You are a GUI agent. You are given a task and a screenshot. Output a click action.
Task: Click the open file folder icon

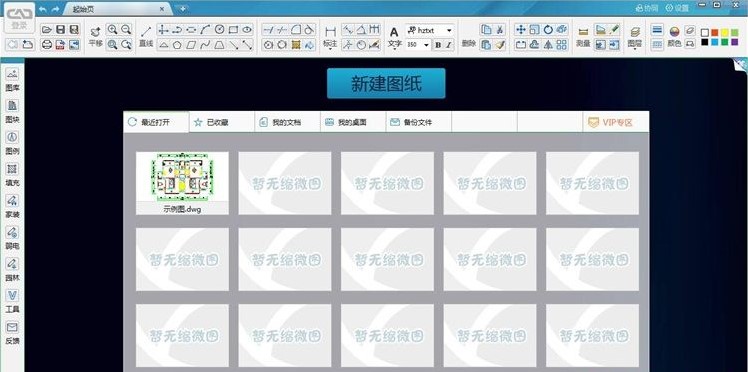(x=47, y=30)
